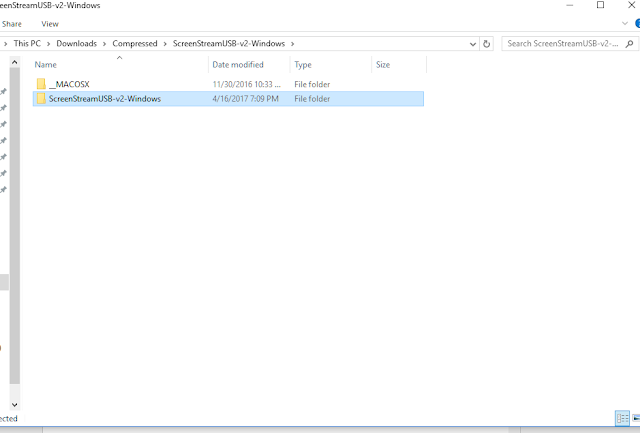Image resolution: width=640 pixels, height=433 pixels.
Task: Expand chevron after This PC breadcrumb
Action: click(x=48, y=44)
